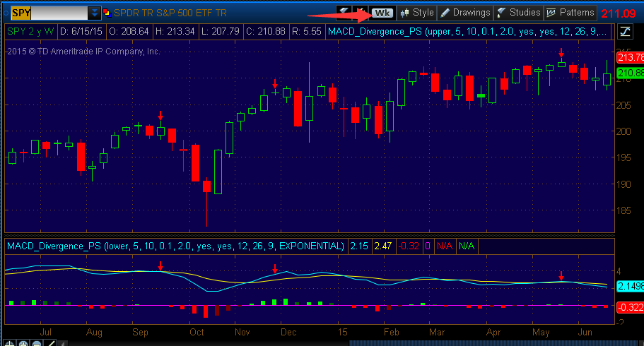
Task: Click the Feb label on time axis
Action: click(x=392, y=332)
